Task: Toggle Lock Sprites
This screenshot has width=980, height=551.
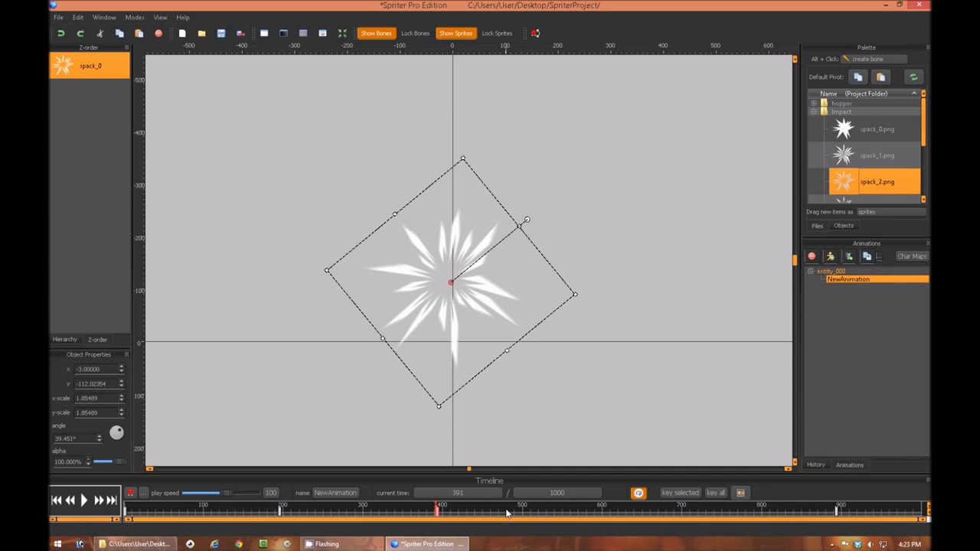Action: click(497, 33)
